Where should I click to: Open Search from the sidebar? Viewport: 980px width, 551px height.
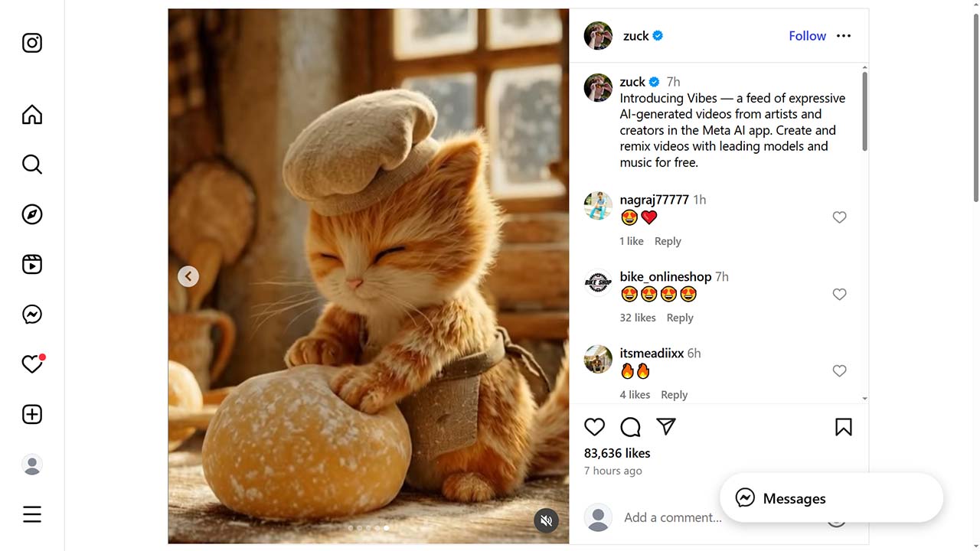coord(32,165)
